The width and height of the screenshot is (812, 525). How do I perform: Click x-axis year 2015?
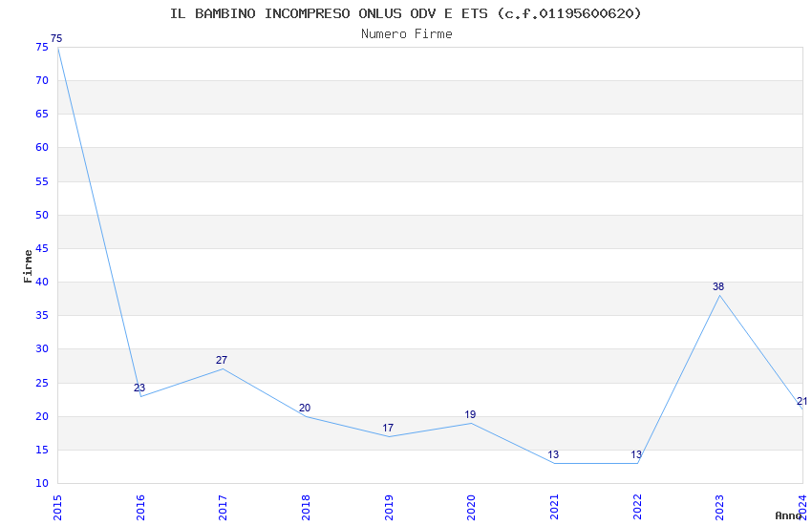pos(57,507)
